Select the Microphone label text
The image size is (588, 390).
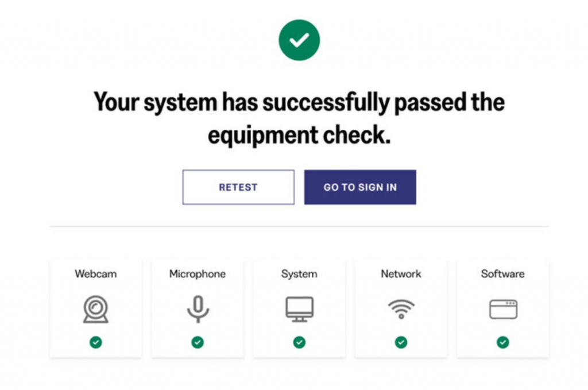[198, 274]
